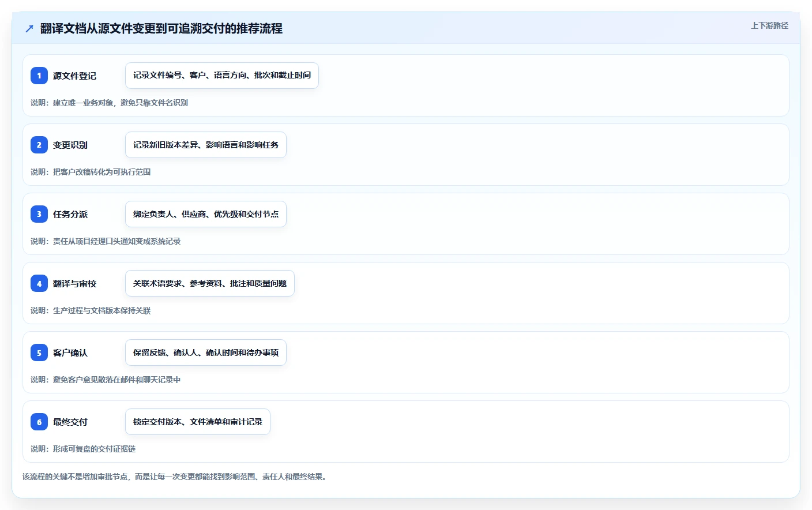
Task: Click the 源文件登记 step title
Action: 74,76
